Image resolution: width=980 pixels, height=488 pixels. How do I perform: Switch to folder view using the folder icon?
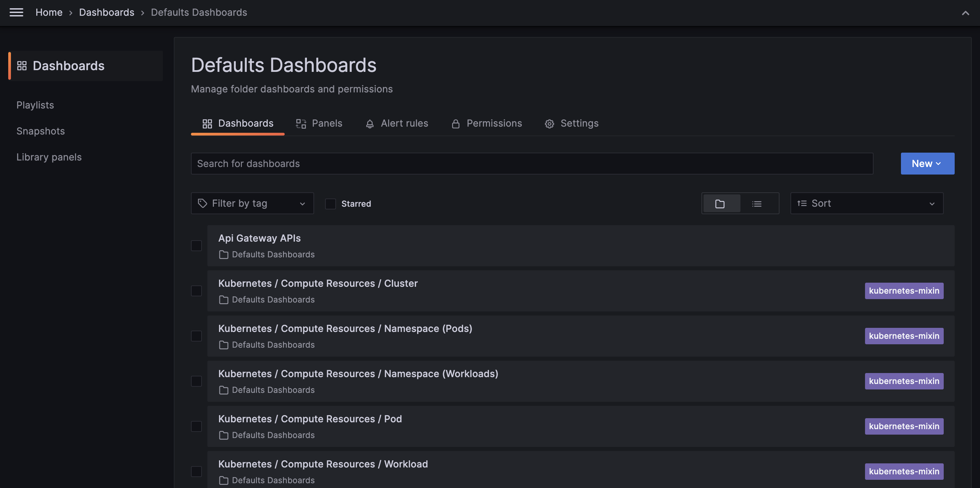[x=721, y=203]
